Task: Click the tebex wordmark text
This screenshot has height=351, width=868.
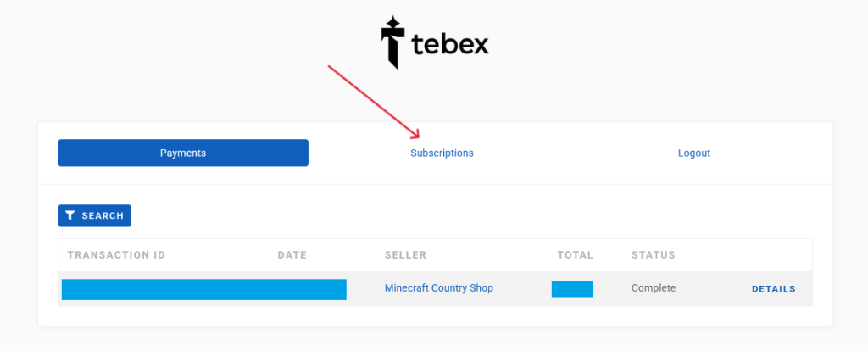Action: coord(450,43)
